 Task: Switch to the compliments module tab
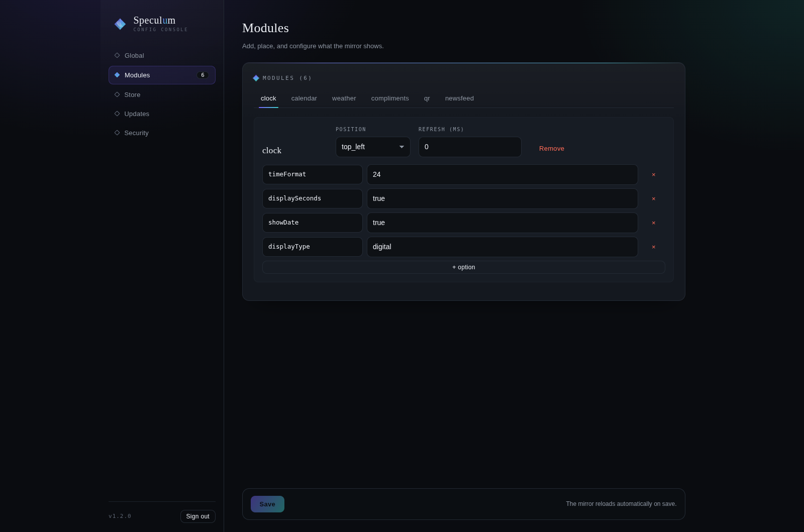coord(390,98)
